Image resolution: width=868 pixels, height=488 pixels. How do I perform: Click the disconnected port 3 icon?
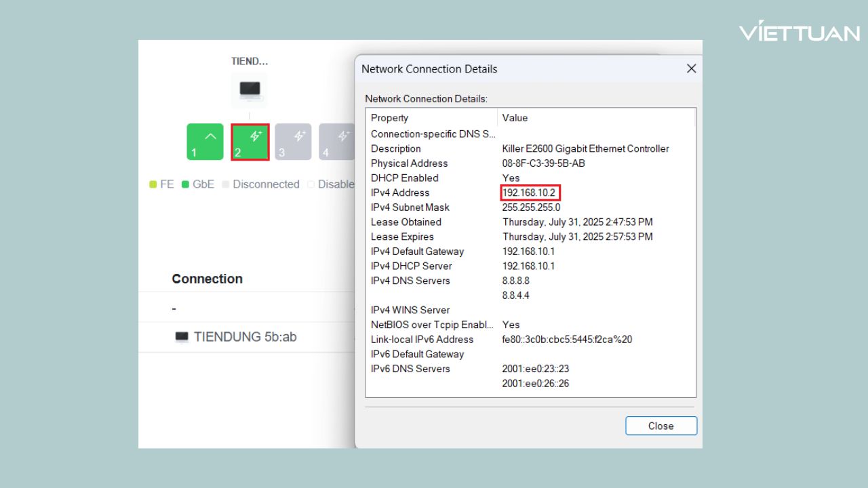pos(294,142)
